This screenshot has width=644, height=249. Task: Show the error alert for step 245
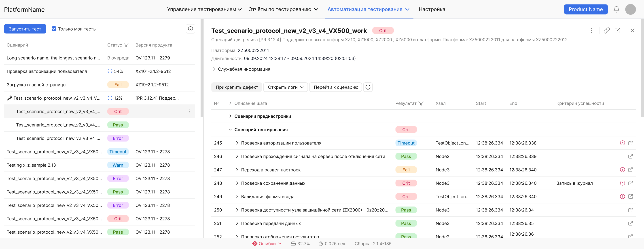tap(622, 143)
